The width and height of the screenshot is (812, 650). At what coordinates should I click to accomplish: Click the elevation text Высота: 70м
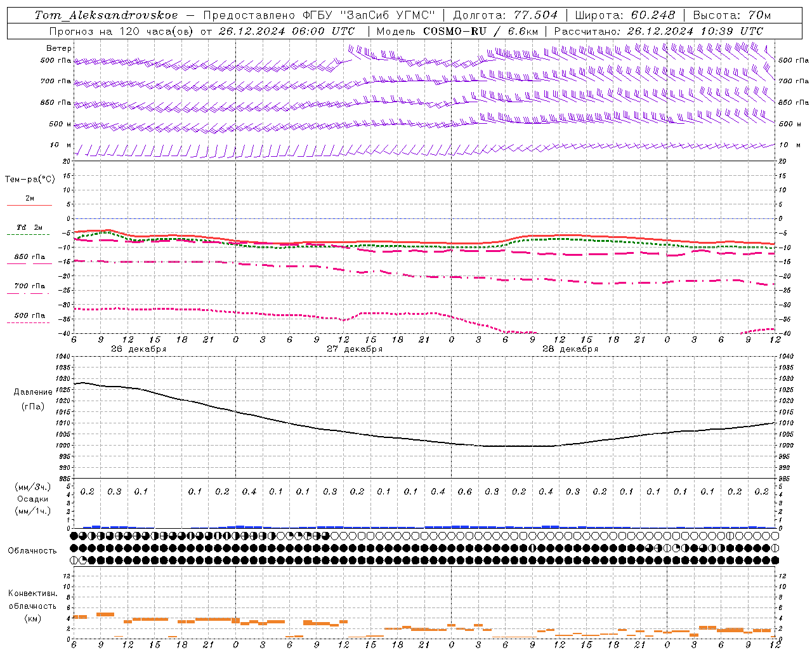tap(731, 15)
